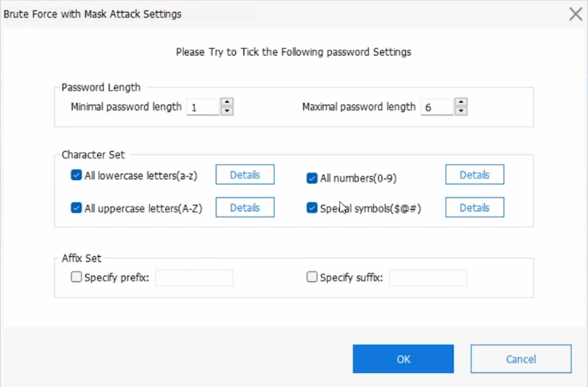Image resolution: width=588 pixels, height=387 pixels.
Task: Uncheck All lowercase letters(a-z) checkbox
Action: point(76,176)
